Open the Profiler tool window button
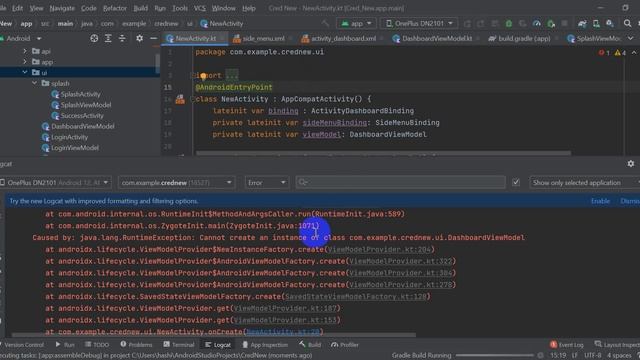This screenshot has height=360, width=640. [345, 345]
